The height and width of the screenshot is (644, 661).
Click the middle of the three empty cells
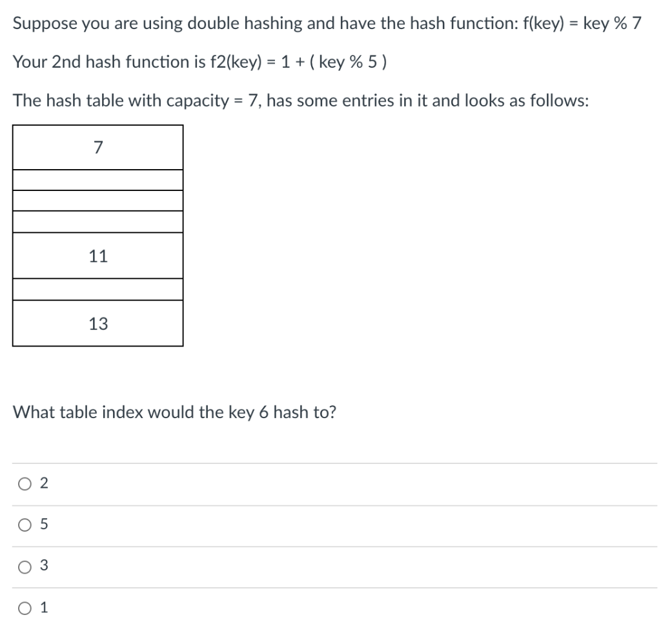pos(98,201)
